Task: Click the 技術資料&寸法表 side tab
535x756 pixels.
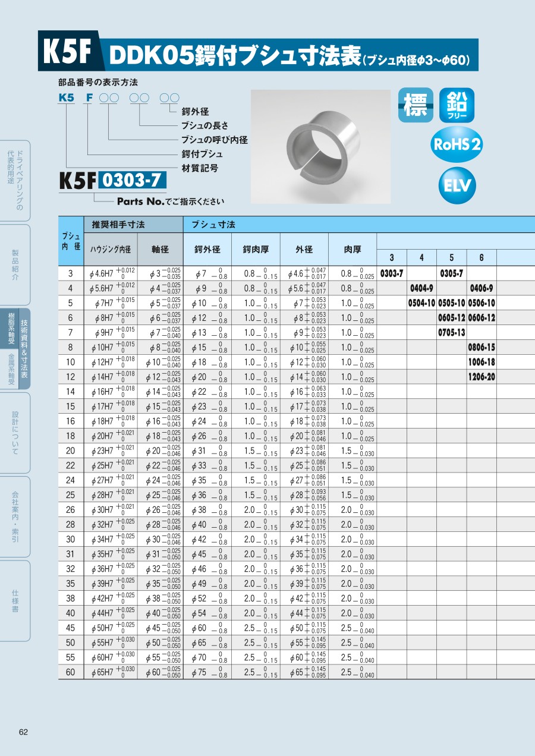Action: (x=24, y=349)
